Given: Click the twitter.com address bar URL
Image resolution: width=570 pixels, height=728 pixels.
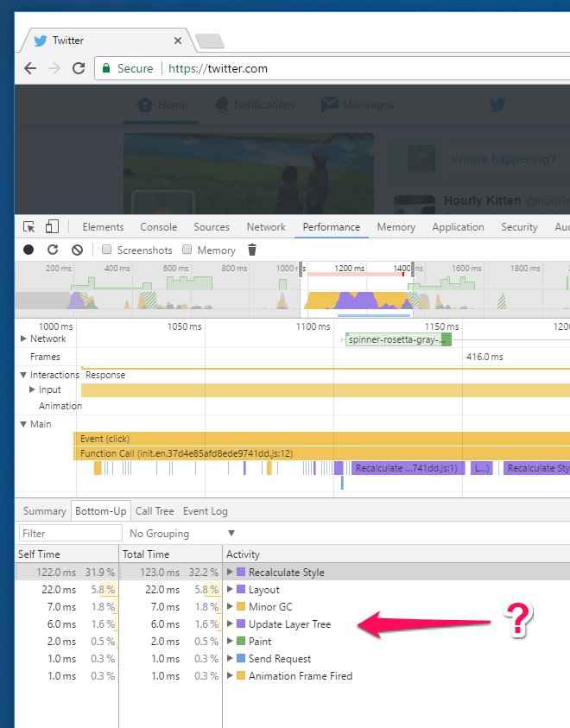Looking at the screenshot, I should pos(218,69).
